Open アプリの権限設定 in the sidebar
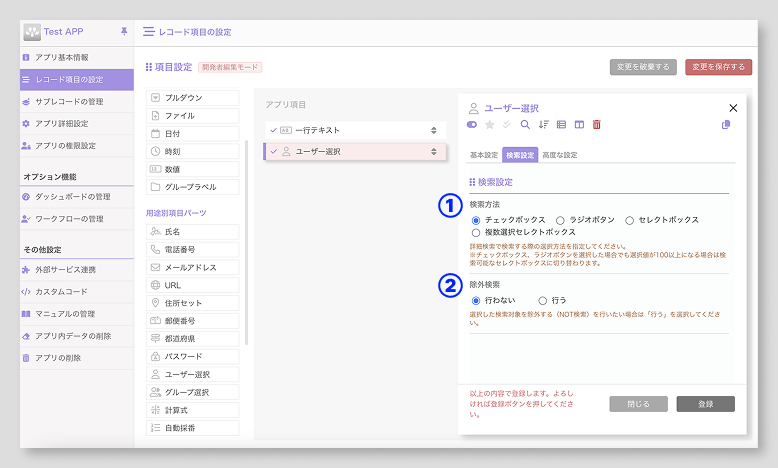Image resolution: width=778 pixels, height=468 pixels. click(77, 146)
